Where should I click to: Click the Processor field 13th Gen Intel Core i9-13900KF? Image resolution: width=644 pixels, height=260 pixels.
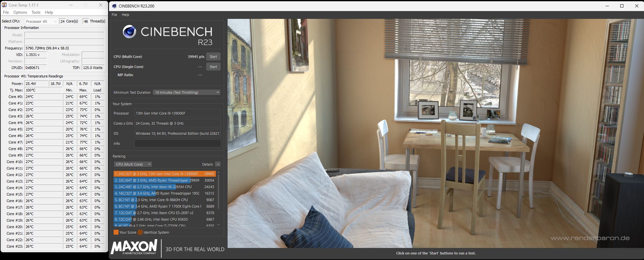pos(177,113)
